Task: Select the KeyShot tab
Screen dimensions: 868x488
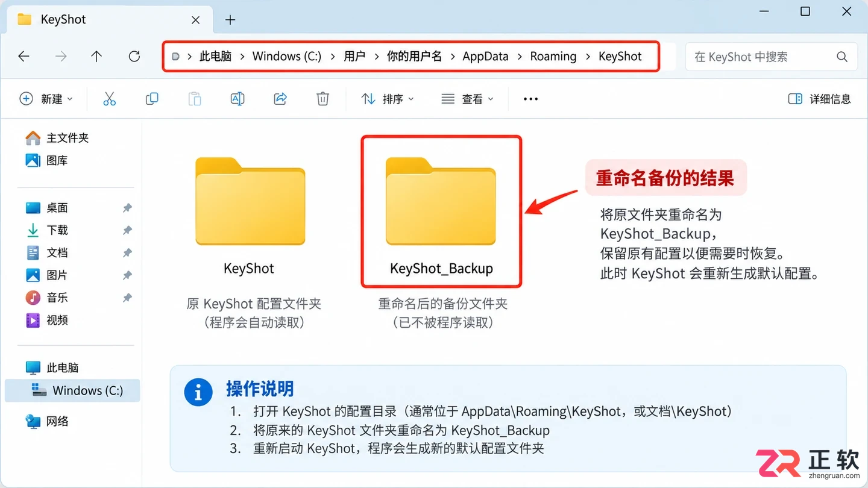Action: pos(110,20)
